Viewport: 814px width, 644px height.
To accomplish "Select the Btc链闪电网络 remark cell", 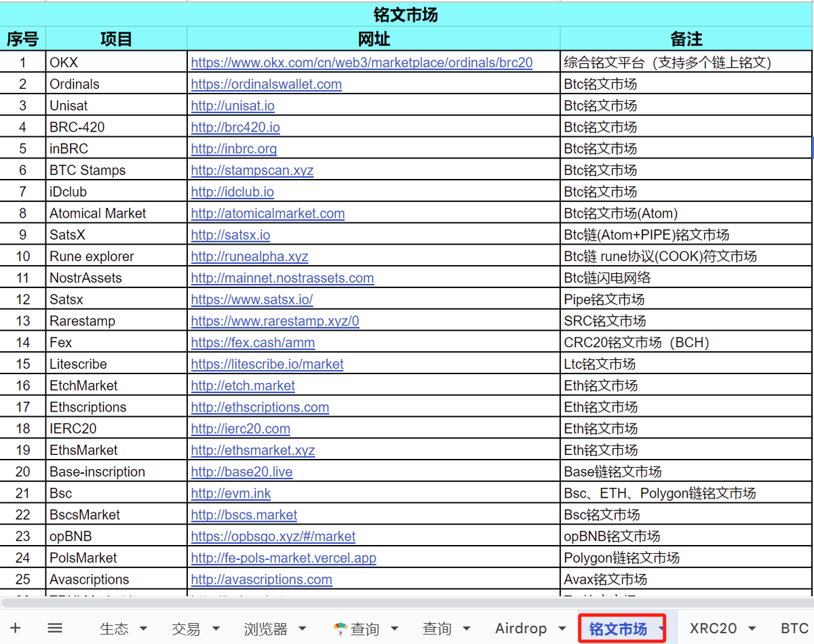I will tap(686, 278).
